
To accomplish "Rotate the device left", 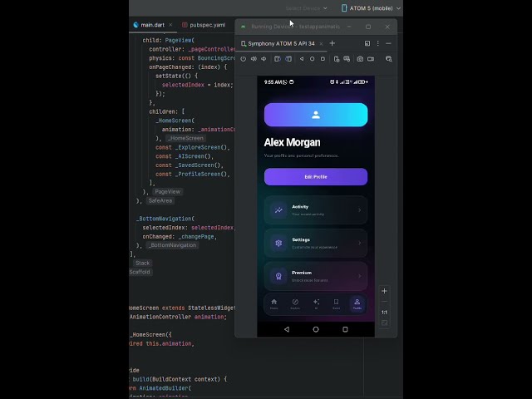I will (x=277, y=59).
